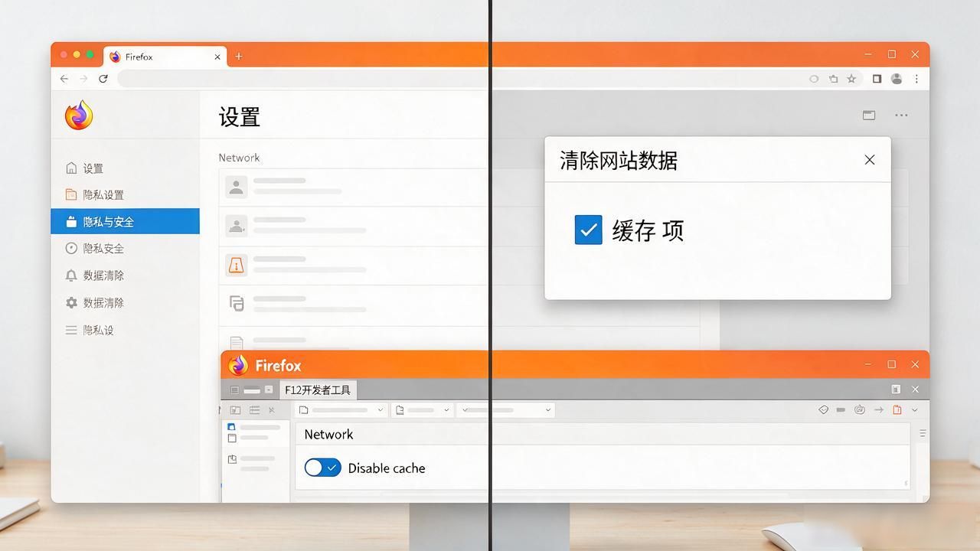Screen dimensions: 980x551
Task: Open the horizontal ellipsis menu on the settings page
Action: [x=901, y=115]
